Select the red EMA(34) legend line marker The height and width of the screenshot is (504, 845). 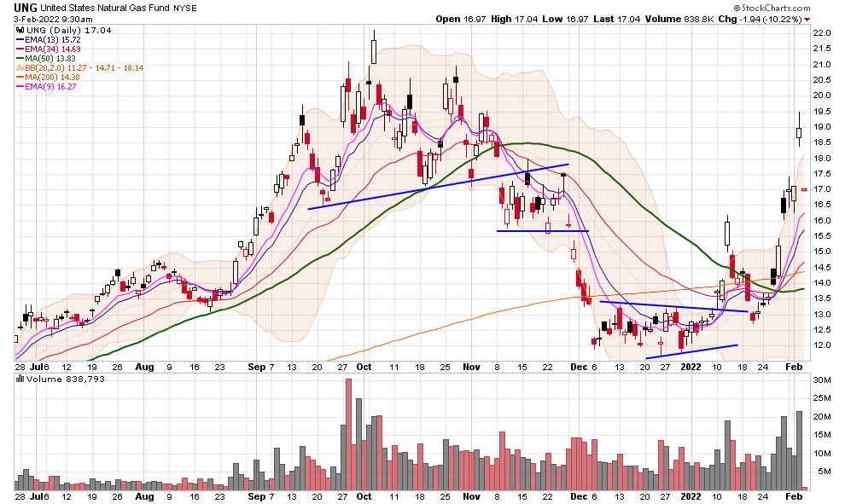(20, 49)
